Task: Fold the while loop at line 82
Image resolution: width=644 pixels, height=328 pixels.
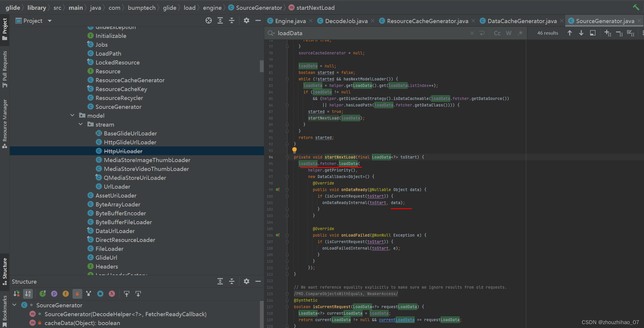Action: (x=287, y=79)
